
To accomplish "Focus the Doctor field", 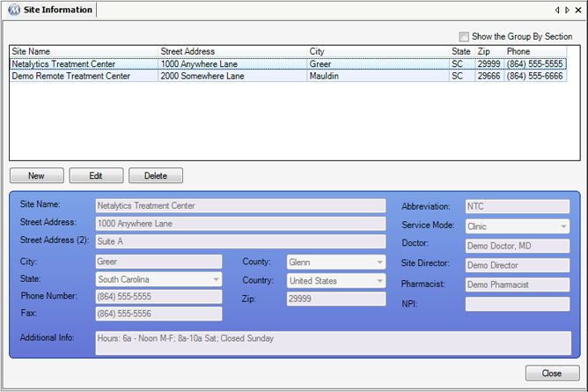I will pyautogui.click(x=518, y=246).
